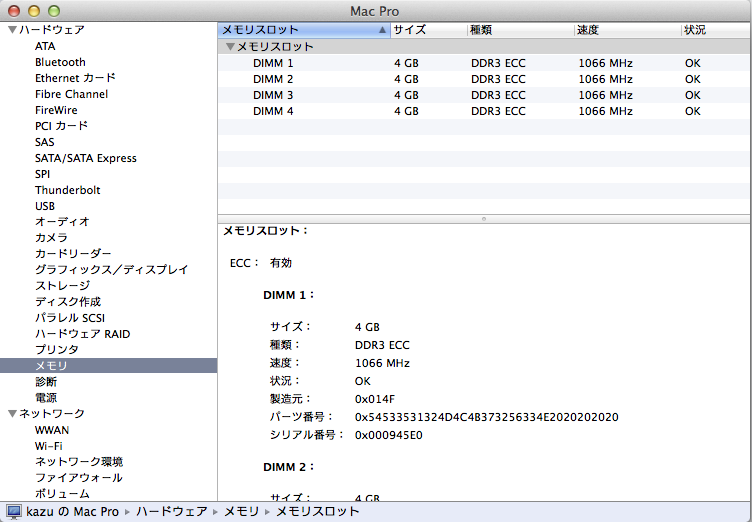752x522 pixels.
Task: Close the Mac Pro window
Action: [x=14, y=11]
